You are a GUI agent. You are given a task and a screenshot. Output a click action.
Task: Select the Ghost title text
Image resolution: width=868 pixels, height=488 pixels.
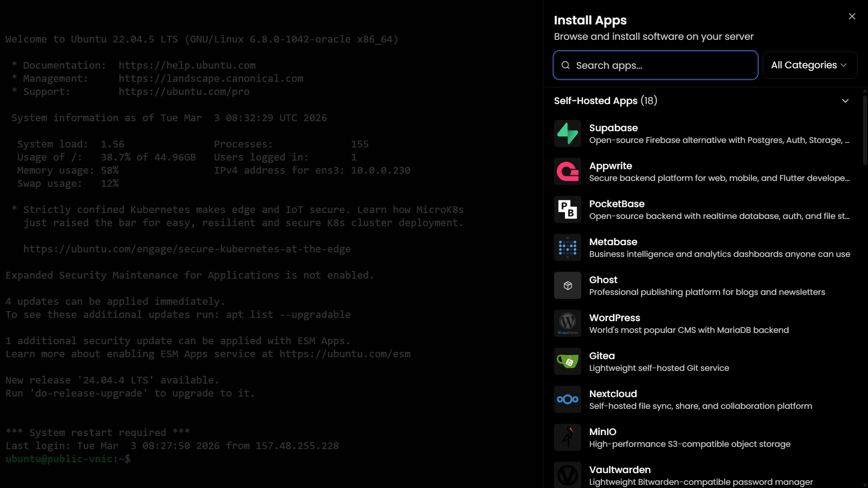click(603, 280)
